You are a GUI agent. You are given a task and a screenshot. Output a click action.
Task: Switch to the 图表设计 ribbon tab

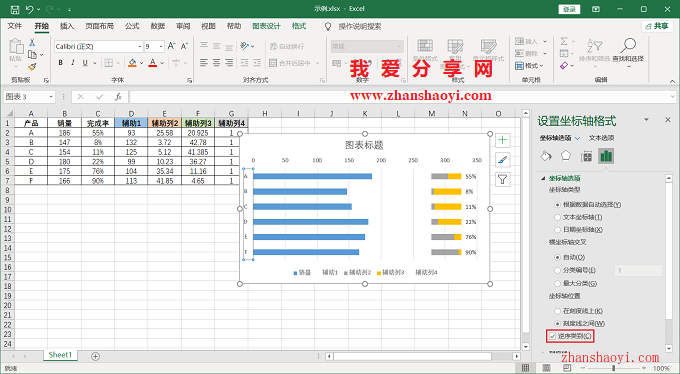coord(266,26)
